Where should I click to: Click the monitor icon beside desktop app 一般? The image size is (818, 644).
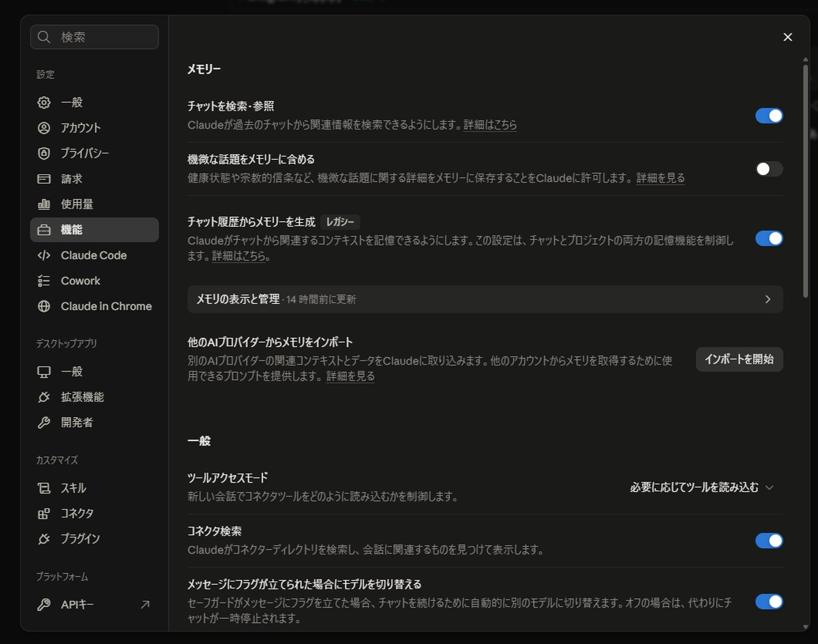click(44, 372)
